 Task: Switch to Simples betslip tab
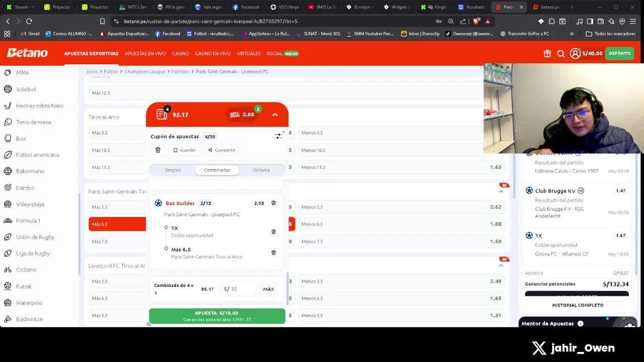pyautogui.click(x=173, y=170)
